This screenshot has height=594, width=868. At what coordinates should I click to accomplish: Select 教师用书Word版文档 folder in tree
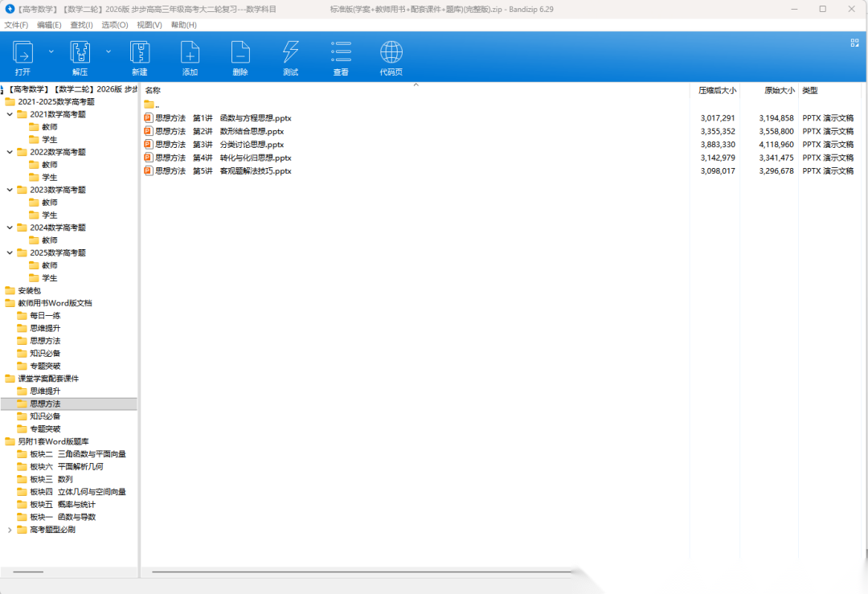coord(55,303)
